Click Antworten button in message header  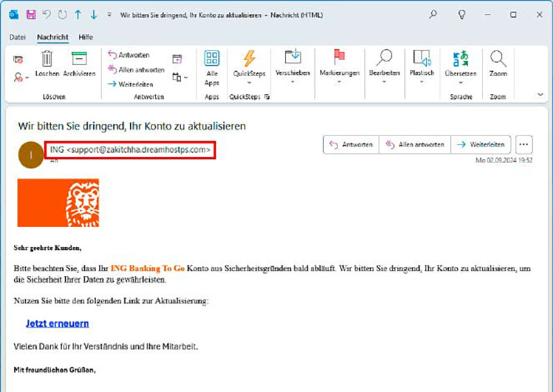(x=351, y=144)
